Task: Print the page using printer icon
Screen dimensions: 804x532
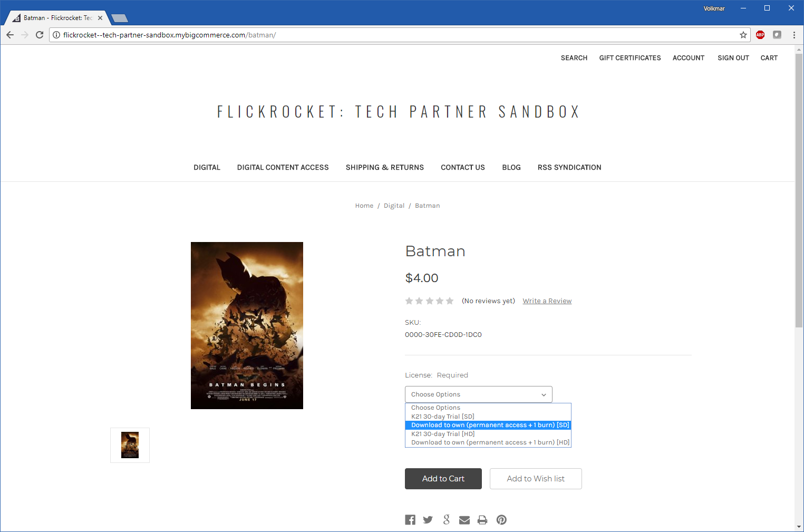Action: pos(482,520)
